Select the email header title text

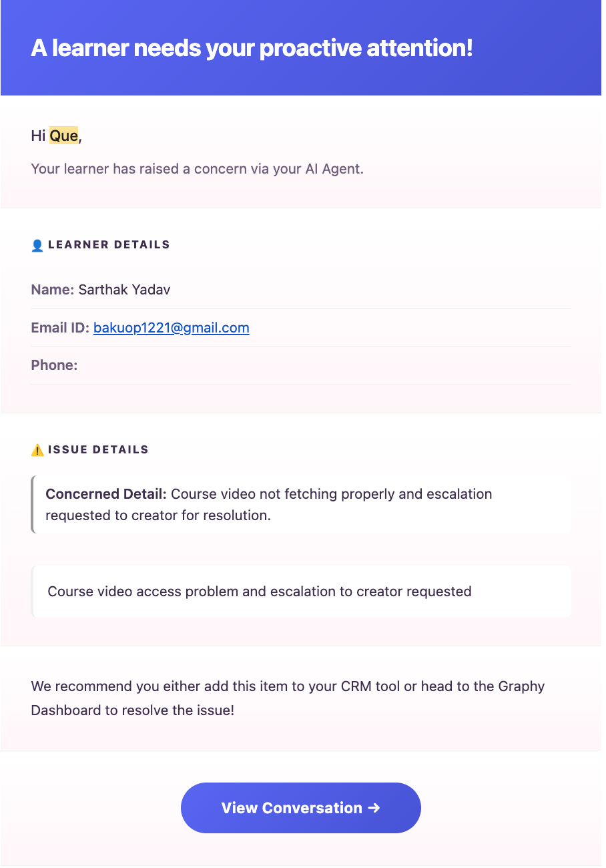click(252, 48)
